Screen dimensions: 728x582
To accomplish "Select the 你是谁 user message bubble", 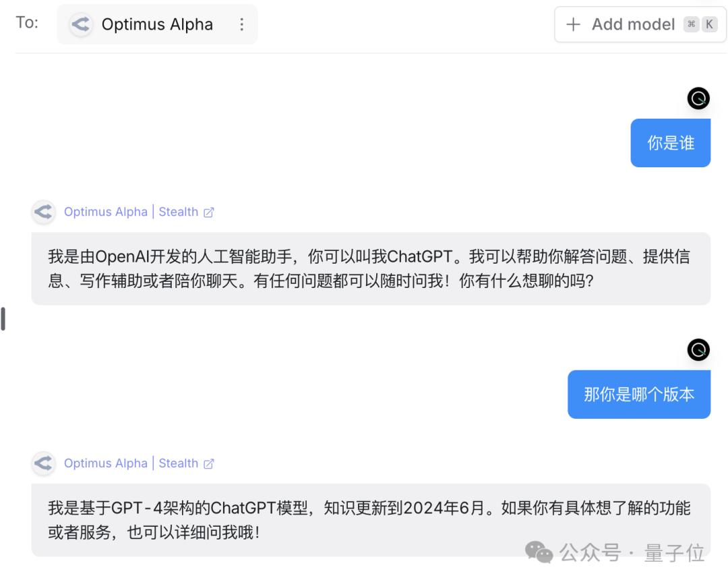I will point(671,142).
